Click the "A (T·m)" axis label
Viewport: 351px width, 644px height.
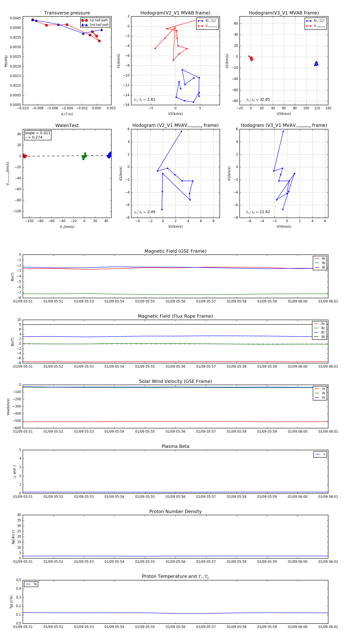67,114
